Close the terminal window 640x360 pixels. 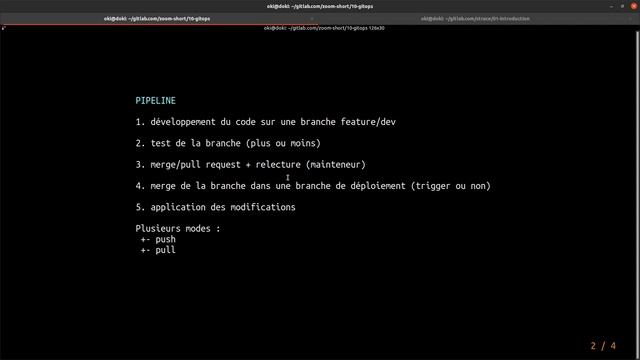(x=633, y=6)
